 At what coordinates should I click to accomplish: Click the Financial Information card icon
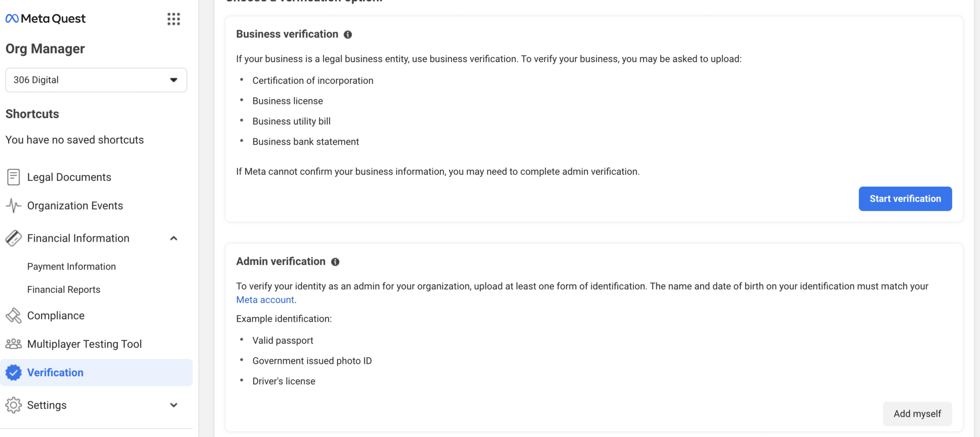(x=13, y=238)
